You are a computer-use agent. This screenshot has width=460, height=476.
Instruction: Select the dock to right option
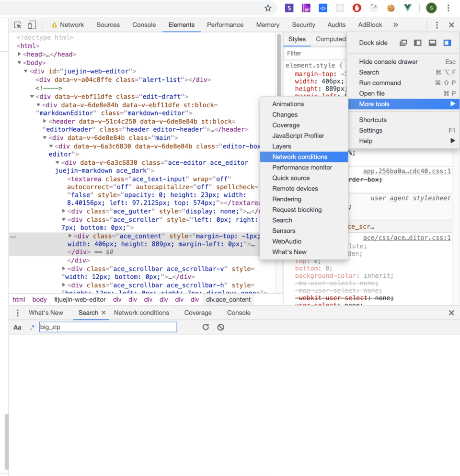click(x=447, y=43)
